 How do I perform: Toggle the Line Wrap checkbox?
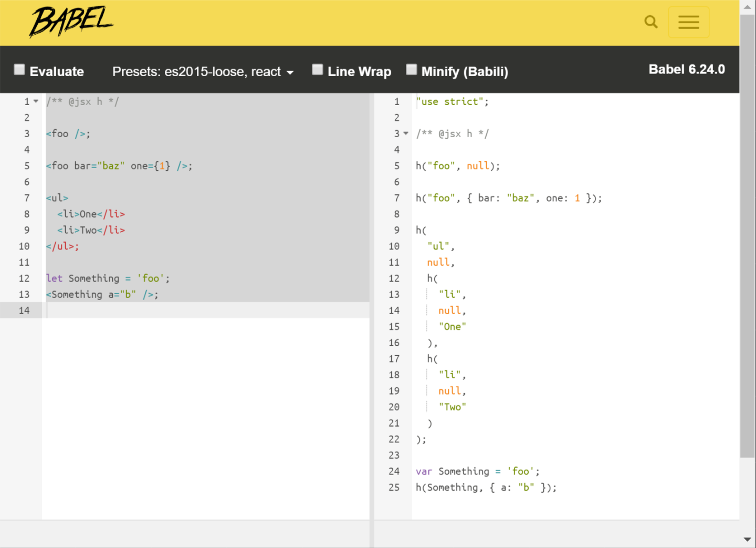click(x=318, y=70)
